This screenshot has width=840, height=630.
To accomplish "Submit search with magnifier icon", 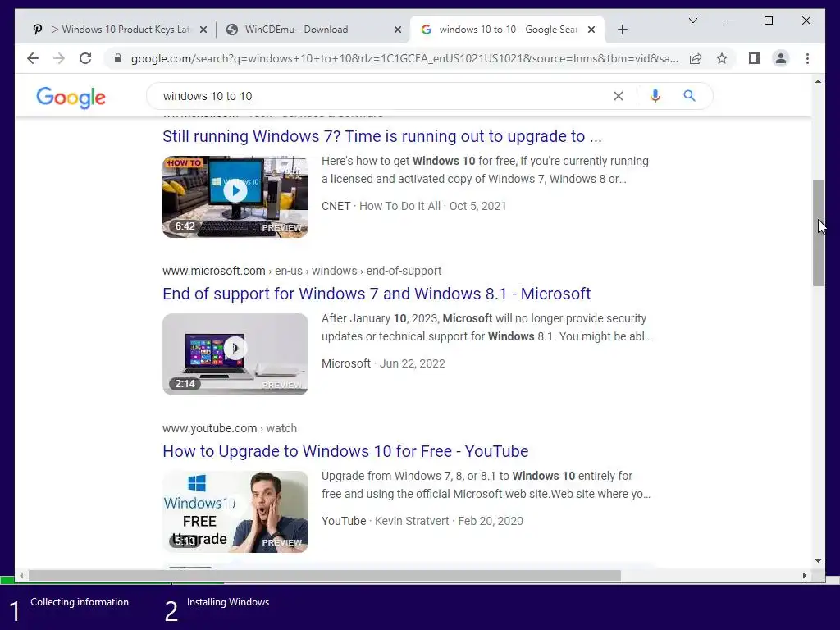I will pos(689,96).
